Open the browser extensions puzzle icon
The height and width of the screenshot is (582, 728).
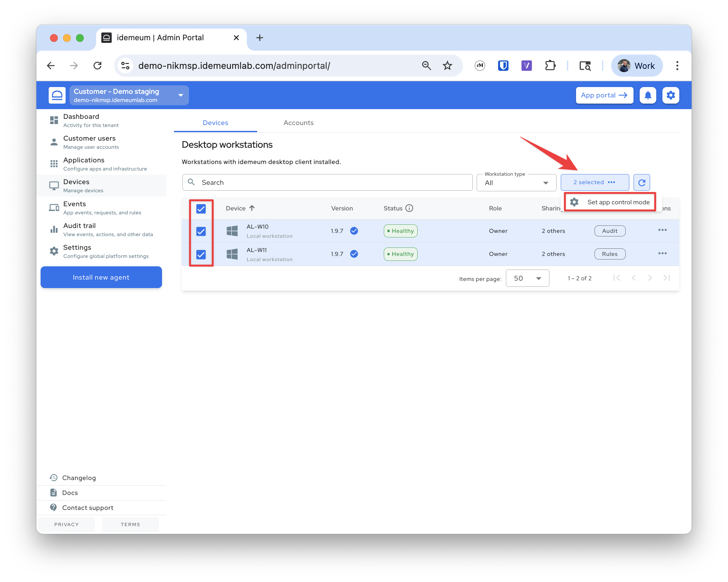(550, 66)
